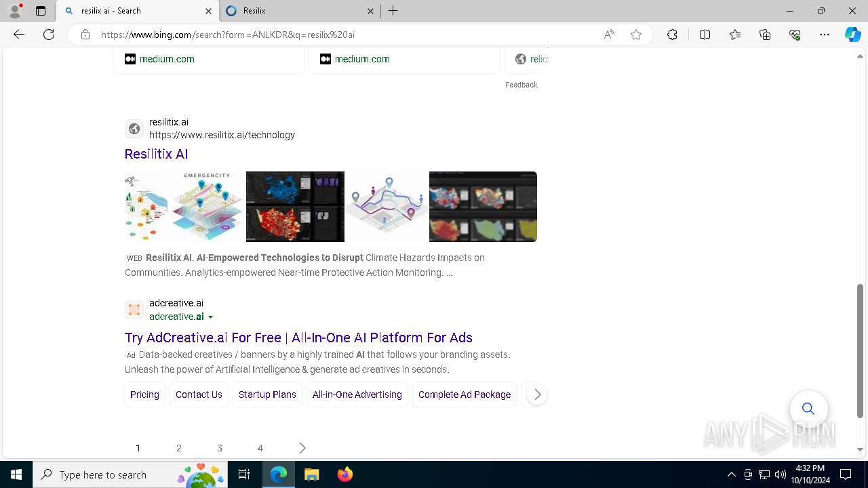The height and width of the screenshot is (488, 868).
Task: Open the volume speaker tray icon
Action: 781,474
